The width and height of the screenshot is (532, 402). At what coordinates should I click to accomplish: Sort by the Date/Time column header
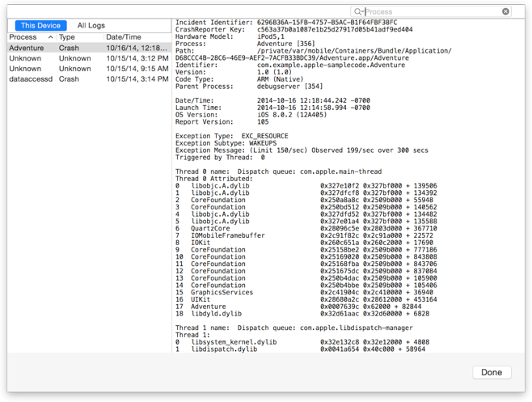[124, 37]
